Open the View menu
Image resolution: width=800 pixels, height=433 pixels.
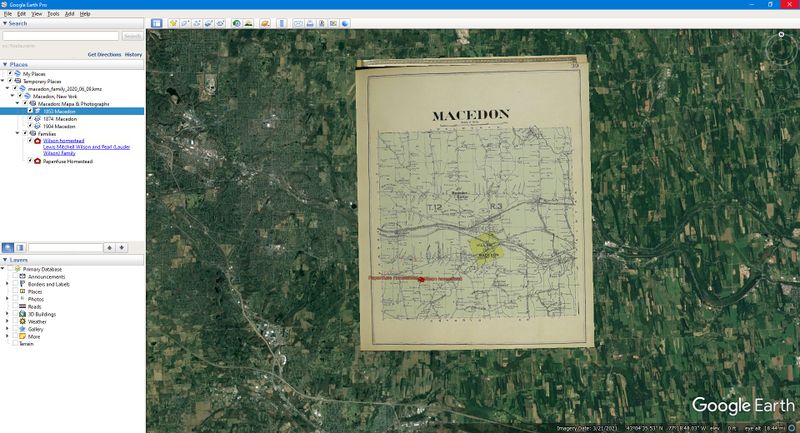click(x=37, y=14)
